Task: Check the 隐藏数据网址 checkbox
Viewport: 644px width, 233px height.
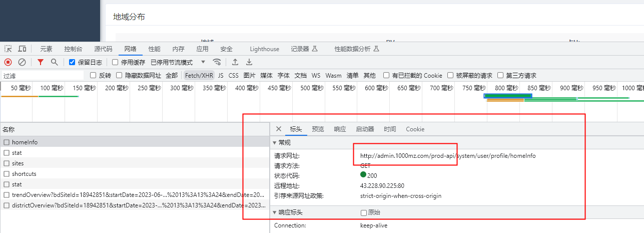Action: [119, 76]
